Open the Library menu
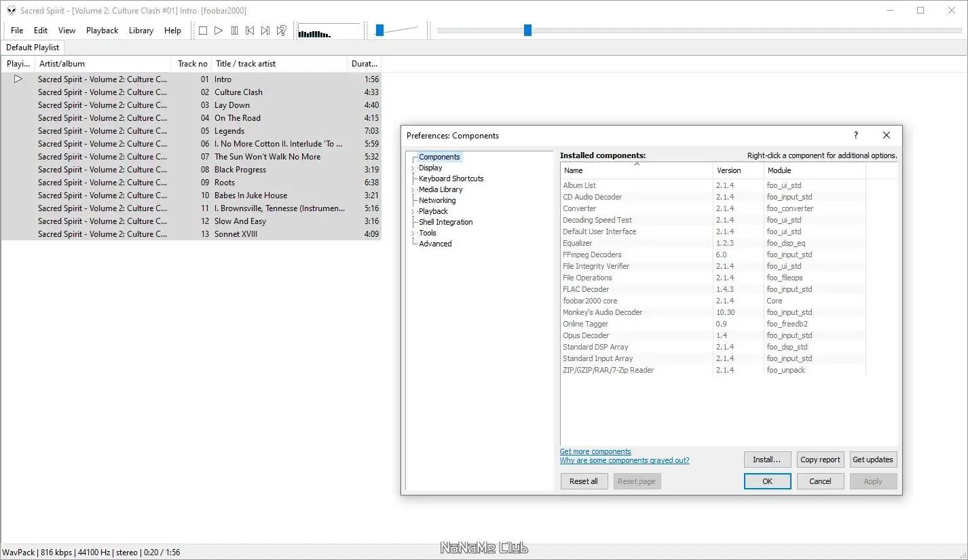This screenshot has height=560, width=968. point(141,31)
